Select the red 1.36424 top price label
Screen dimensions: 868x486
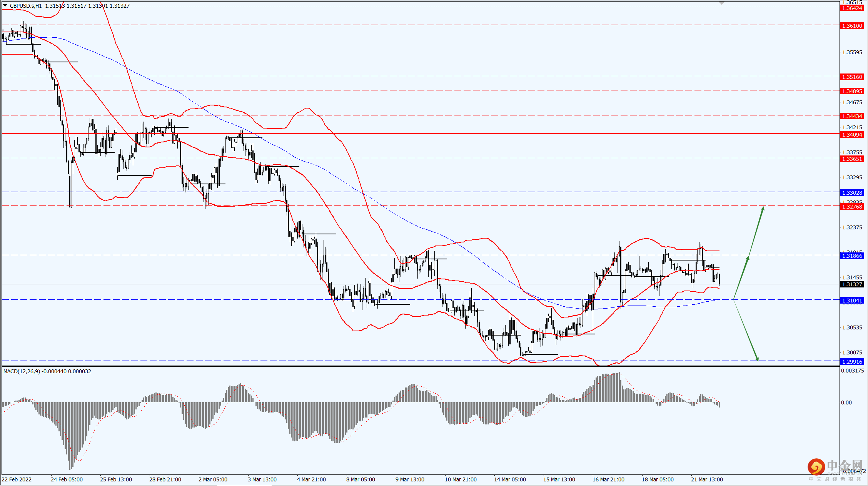pos(852,8)
